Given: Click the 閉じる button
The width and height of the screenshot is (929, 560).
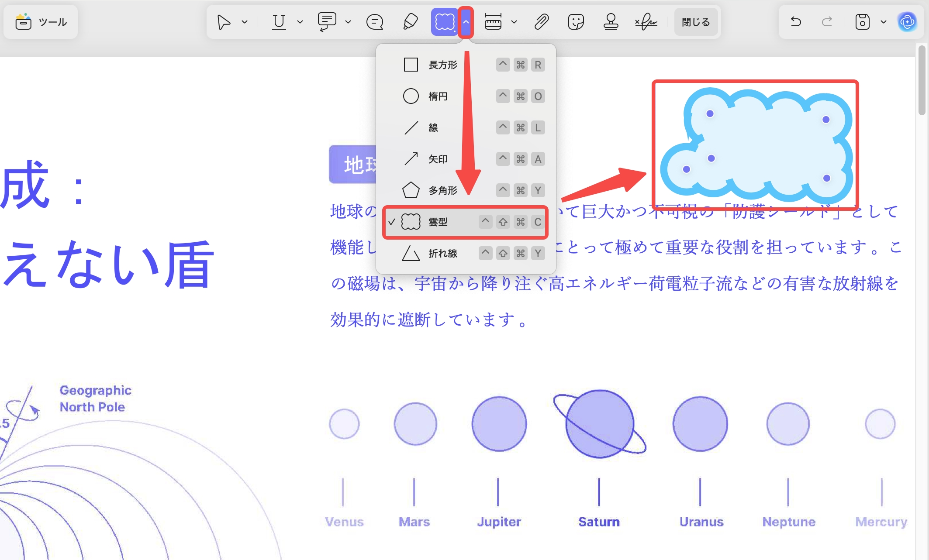Looking at the screenshot, I should 696,21.
